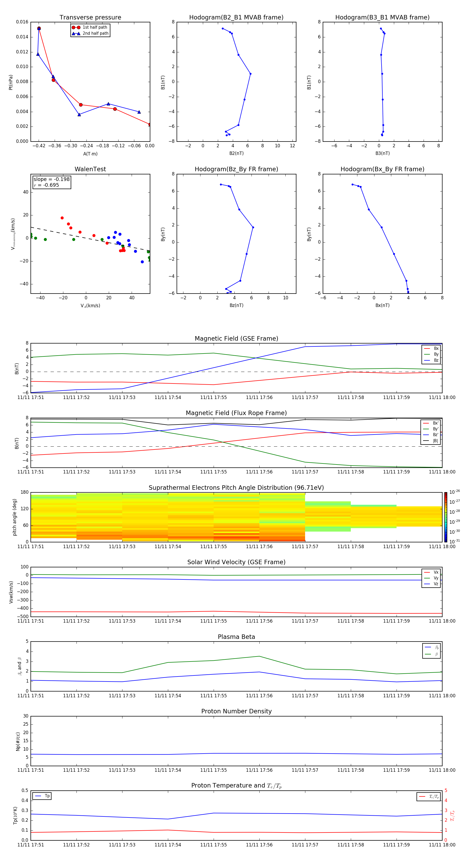Click the '2nd half path' legend entry
This screenshot has width=473, height=868.
[x=90, y=33]
